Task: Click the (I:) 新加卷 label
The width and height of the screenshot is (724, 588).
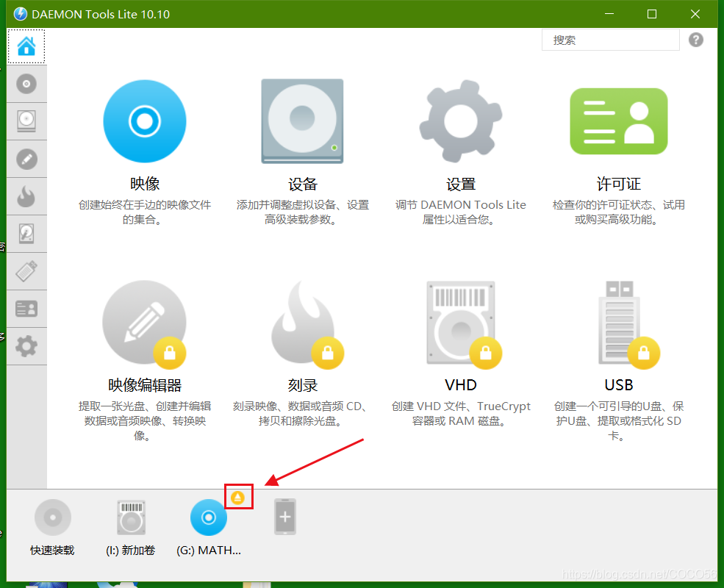Action: 131,551
